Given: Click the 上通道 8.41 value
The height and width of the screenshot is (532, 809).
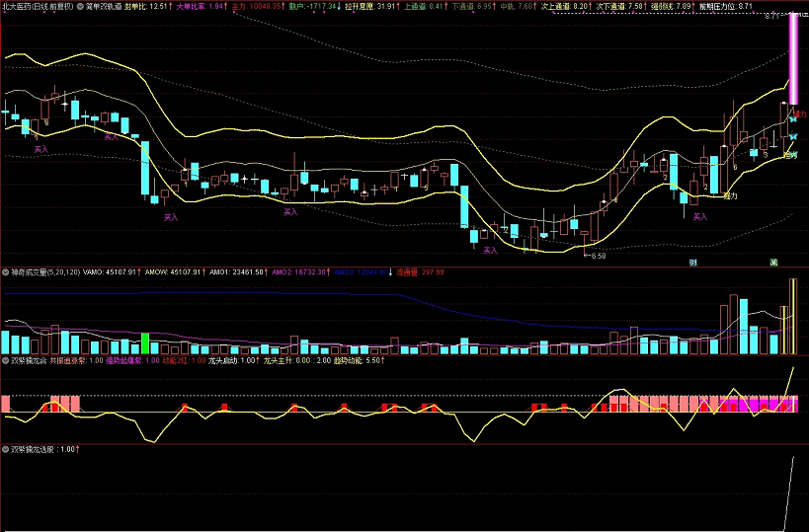Looking at the screenshot, I should (x=426, y=7).
